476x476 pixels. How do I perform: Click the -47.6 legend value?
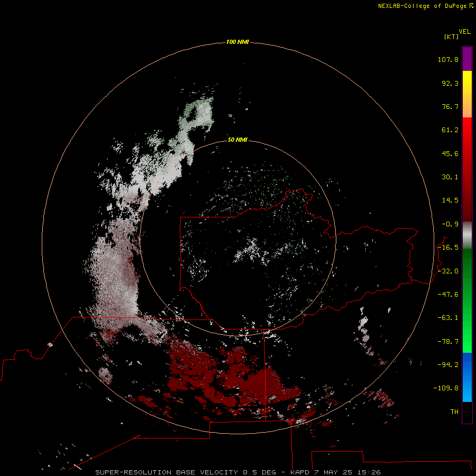448,295
